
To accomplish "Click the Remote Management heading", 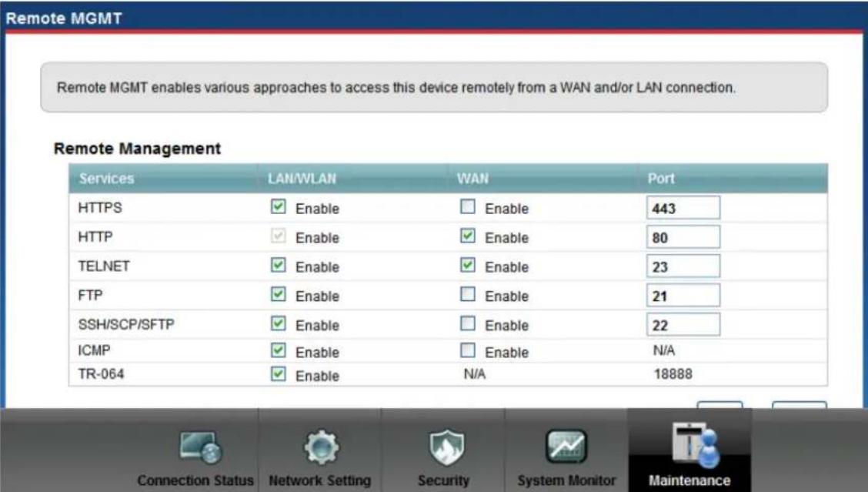I will click(x=137, y=149).
